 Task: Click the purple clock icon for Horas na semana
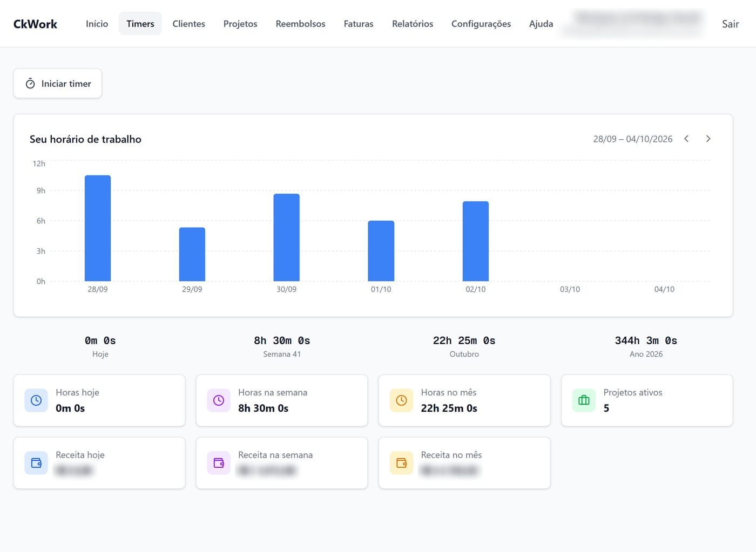click(x=219, y=400)
